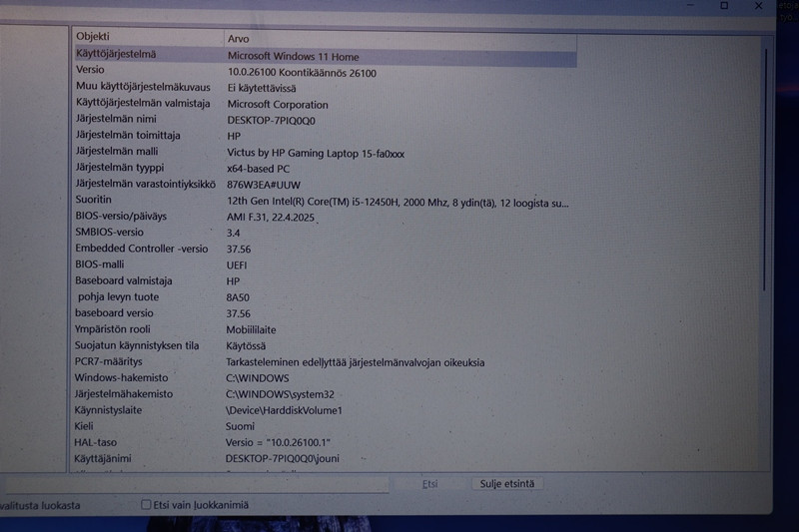Viewport: 799px width, 532px height.
Task: Toggle Etsi vain luokkanimiä checkbox
Action: click(x=146, y=504)
